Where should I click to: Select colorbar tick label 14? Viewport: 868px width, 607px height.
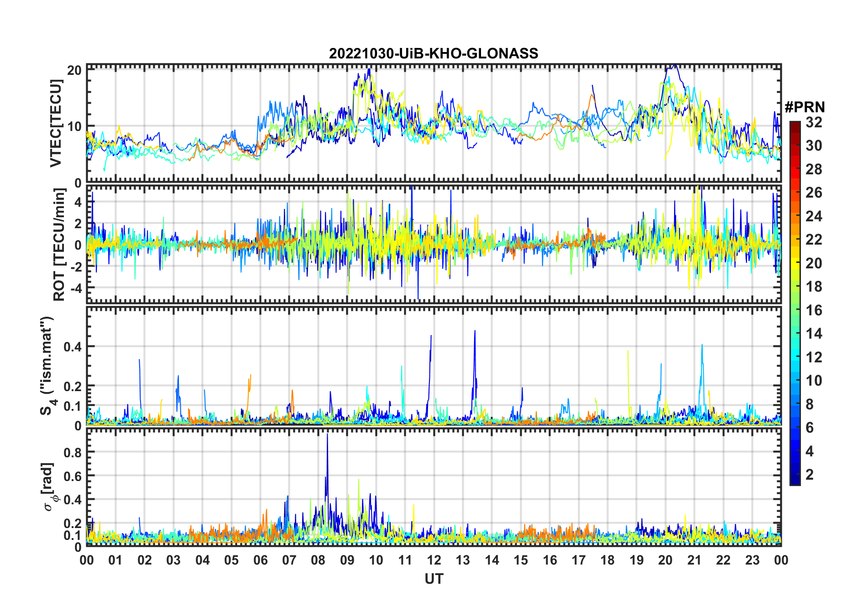coord(814,334)
